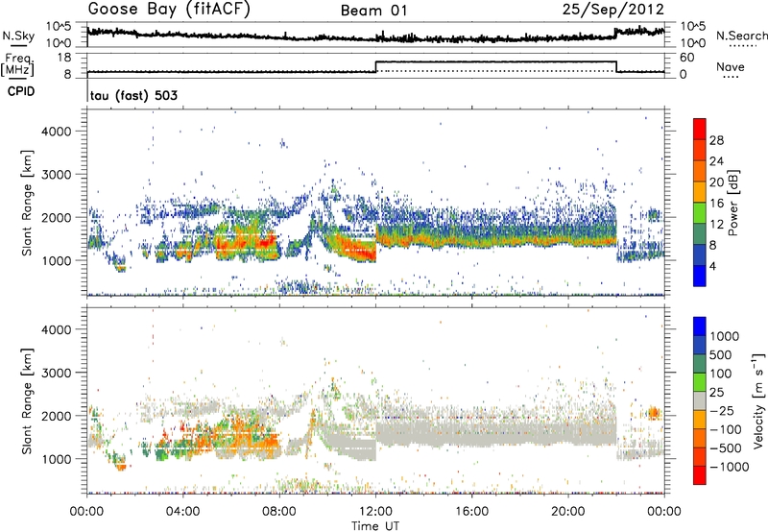Click the "20:00" time tick label
The height and width of the screenshot is (532, 768).
pos(567,512)
